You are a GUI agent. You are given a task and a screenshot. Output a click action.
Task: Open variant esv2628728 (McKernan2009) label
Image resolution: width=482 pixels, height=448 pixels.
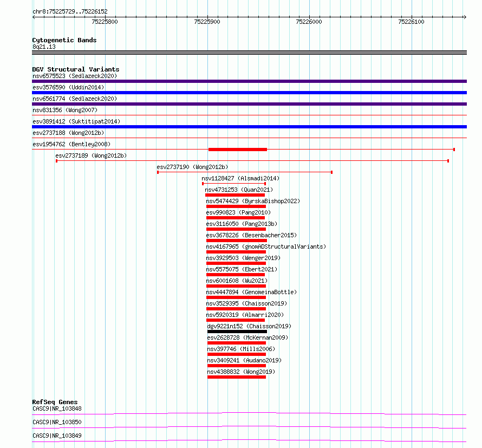[247, 337]
